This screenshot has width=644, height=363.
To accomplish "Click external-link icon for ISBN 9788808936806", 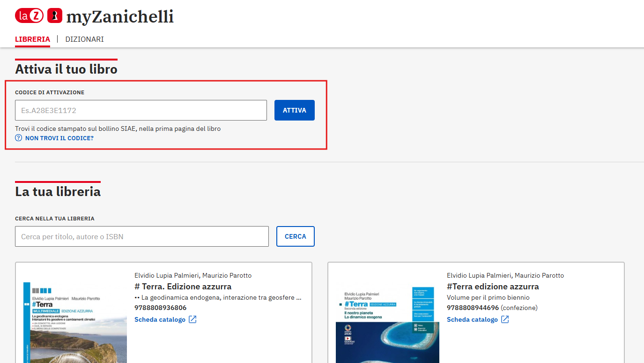I will coord(192,319).
